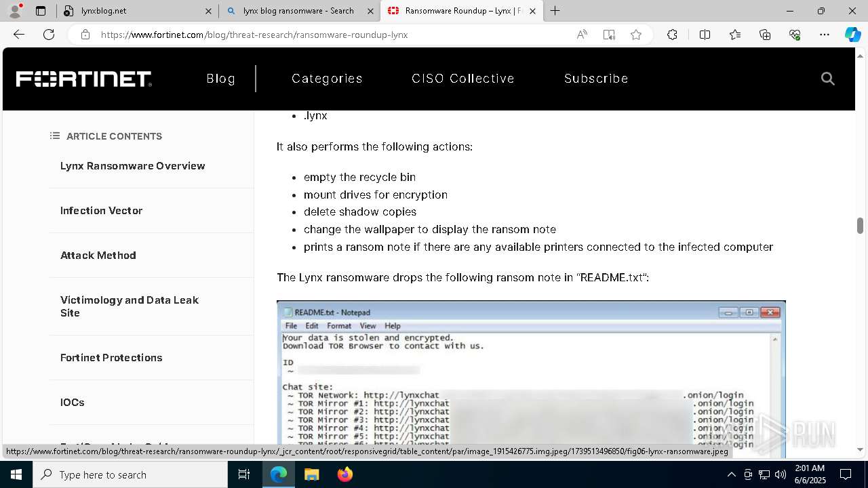The image size is (868, 488).
Task: Click the taskbar search box
Action: click(130, 474)
